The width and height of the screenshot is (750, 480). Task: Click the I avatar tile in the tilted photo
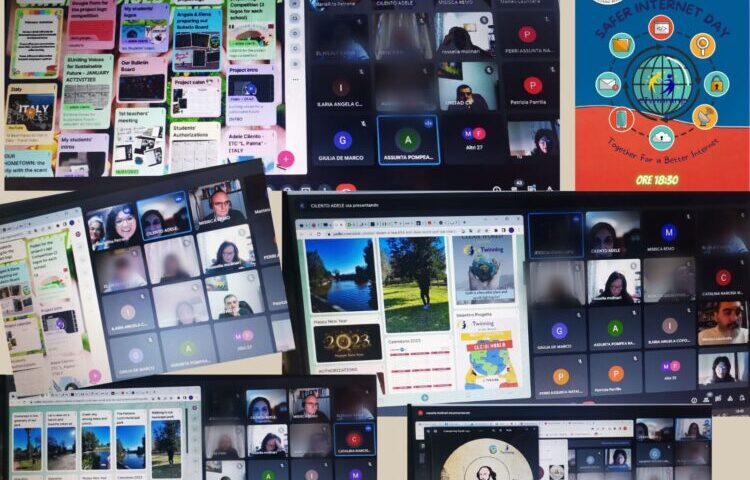tap(128, 312)
